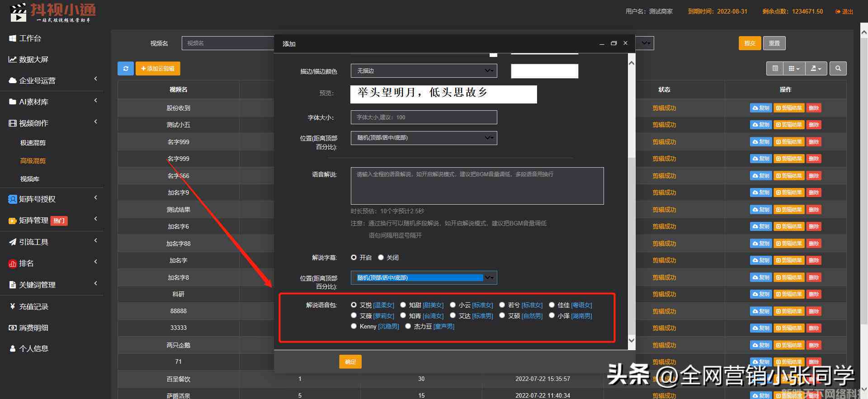This screenshot has width=868, height=399.
Task: Click the 工作台 sidebar icon
Action: (x=13, y=38)
